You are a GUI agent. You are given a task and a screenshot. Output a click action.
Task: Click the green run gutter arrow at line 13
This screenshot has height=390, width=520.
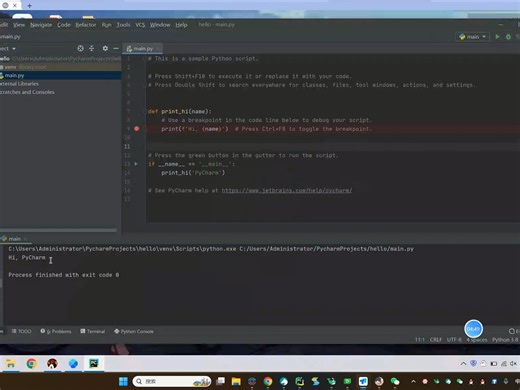pos(136,164)
